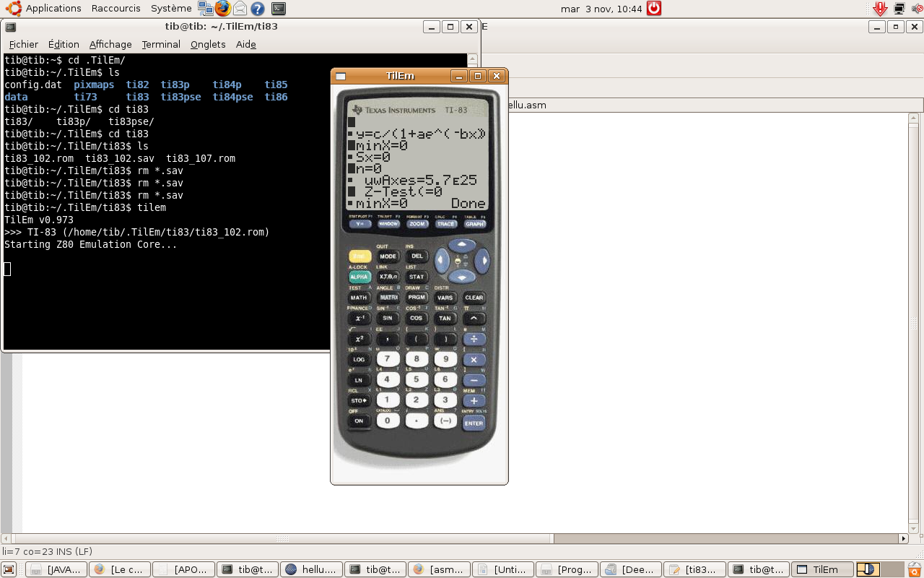This screenshot has height=578, width=924.
Task: Toggle the yellow 2nd modifier key
Action: [359, 256]
